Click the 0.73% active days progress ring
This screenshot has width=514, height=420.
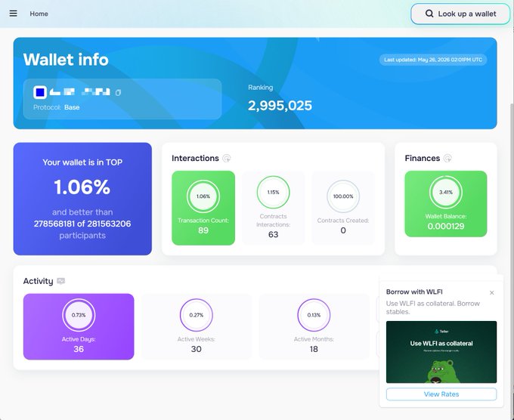79,315
